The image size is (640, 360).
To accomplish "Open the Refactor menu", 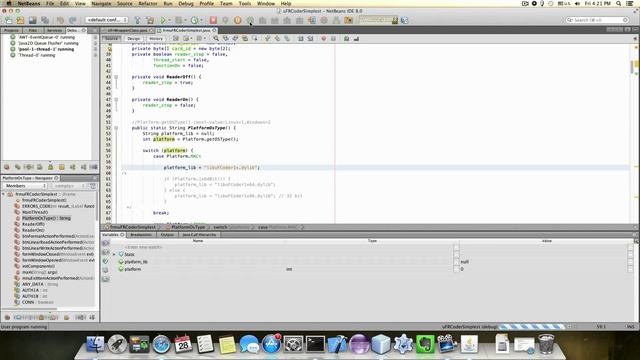I will pos(148,3).
